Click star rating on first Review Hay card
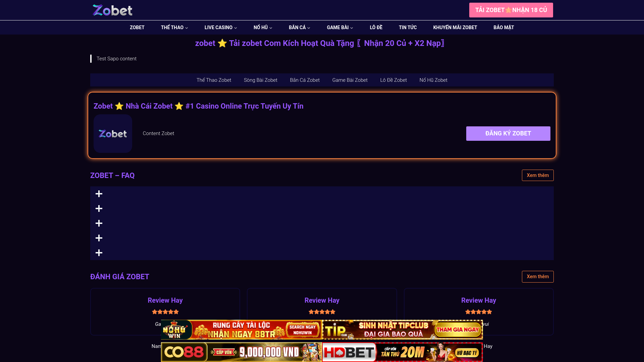 [x=165, y=312]
